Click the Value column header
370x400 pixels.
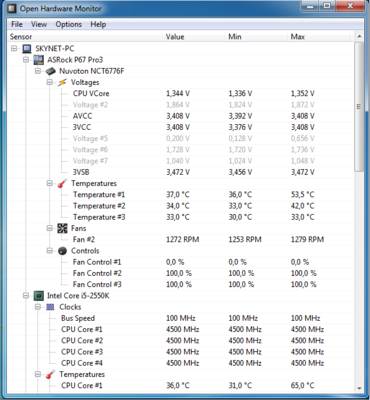pyautogui.click(x=194, y=37)
